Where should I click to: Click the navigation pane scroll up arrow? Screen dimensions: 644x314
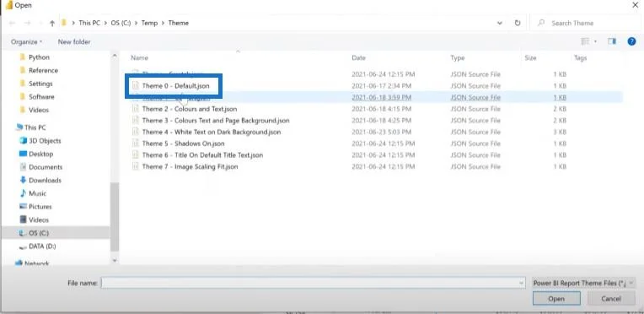[115, 55]
